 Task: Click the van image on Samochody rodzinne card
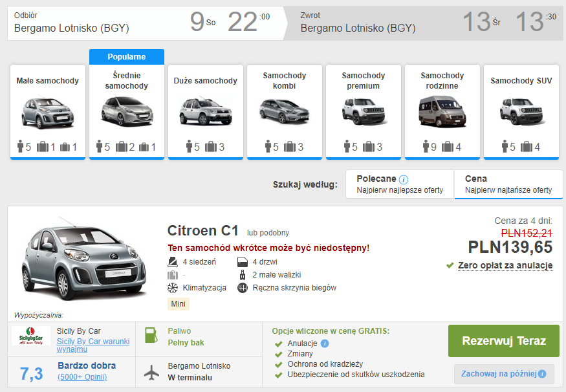click(442, 111)
